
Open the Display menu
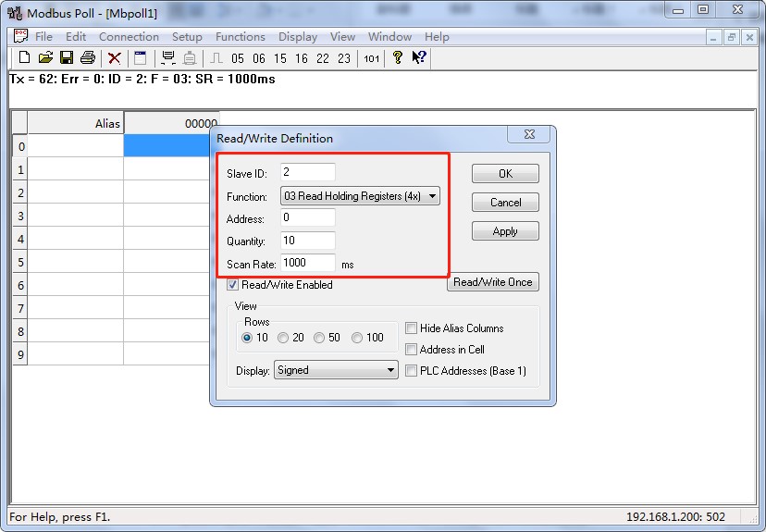[x=298, y=37]
